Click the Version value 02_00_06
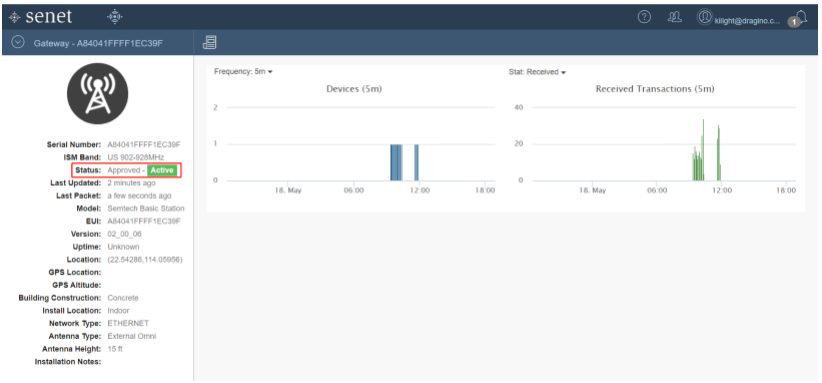822x383 pixels. (124, 234)
